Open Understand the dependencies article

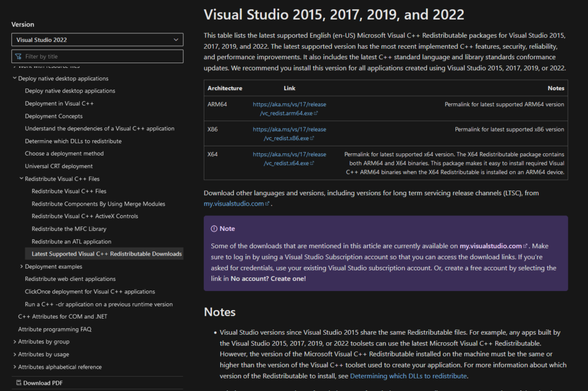(x=99, y=129)
